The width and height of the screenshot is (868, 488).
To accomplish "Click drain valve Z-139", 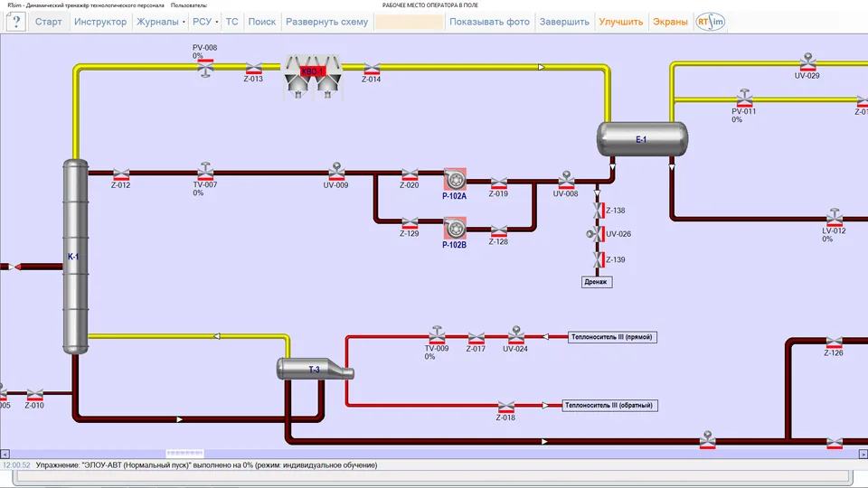I will pos(599,259).
